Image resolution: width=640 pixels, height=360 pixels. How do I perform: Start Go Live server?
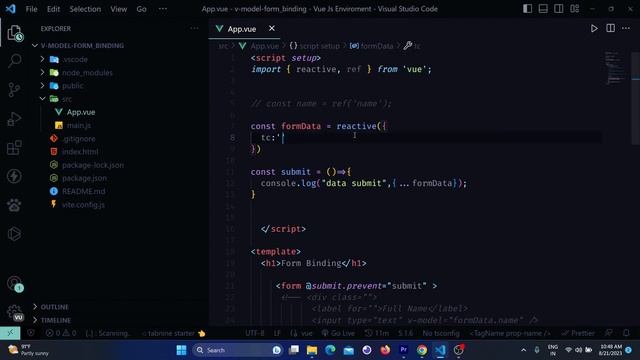[x=338, y=333]
